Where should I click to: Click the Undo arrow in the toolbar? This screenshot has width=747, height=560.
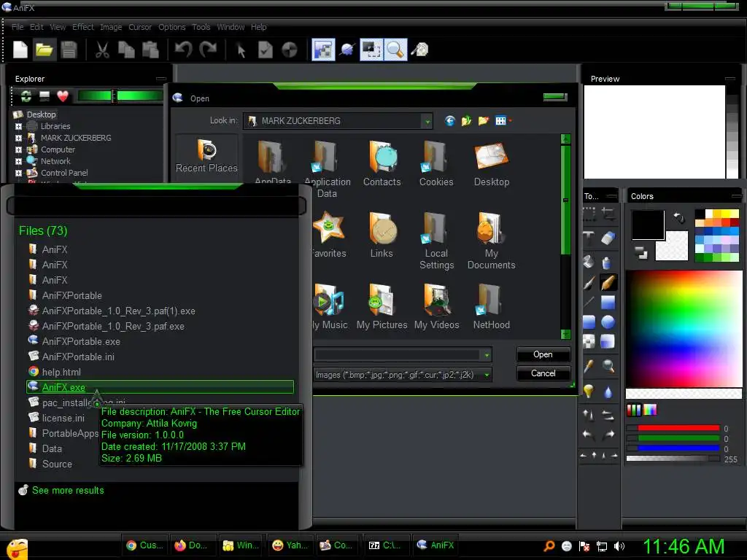click(x=183, y=50)
